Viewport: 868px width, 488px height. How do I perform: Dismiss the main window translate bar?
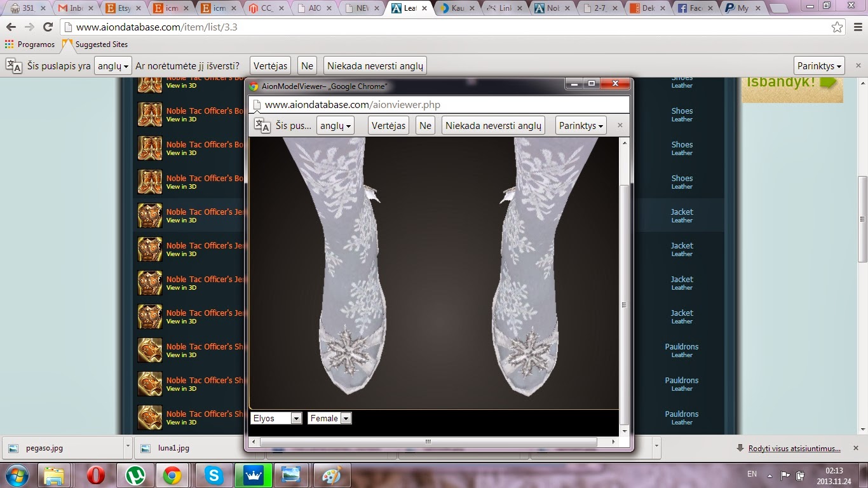858,65
